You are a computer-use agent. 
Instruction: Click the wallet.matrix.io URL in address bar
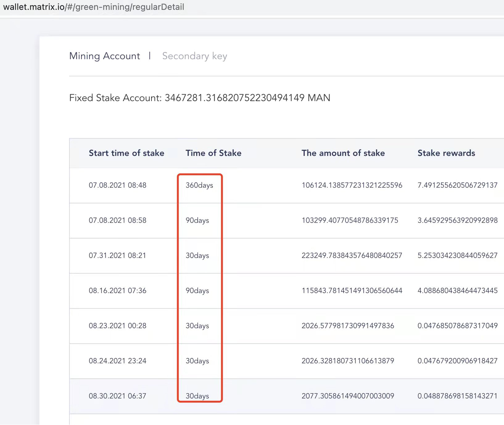pyautogui.click(x=93, y=7)
